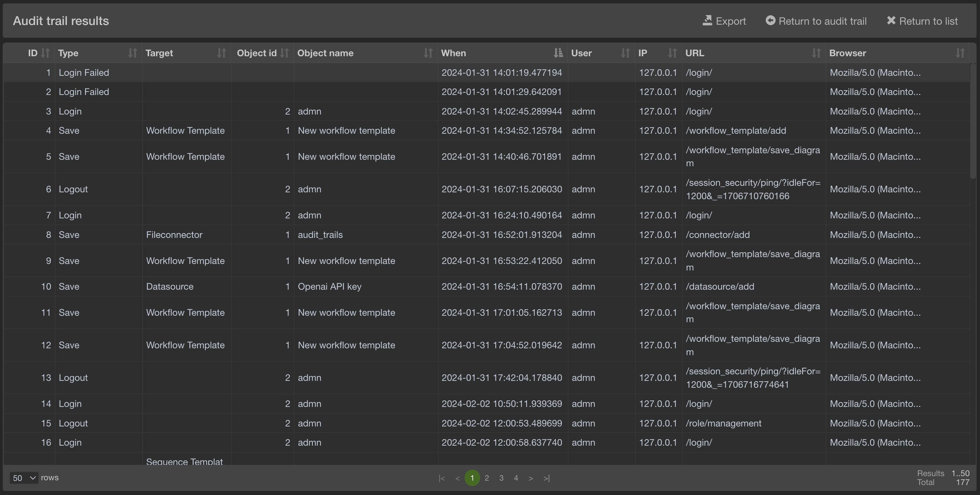
Task: Click the URL containing 1706716774641
Action: click(x=753, y=378)
